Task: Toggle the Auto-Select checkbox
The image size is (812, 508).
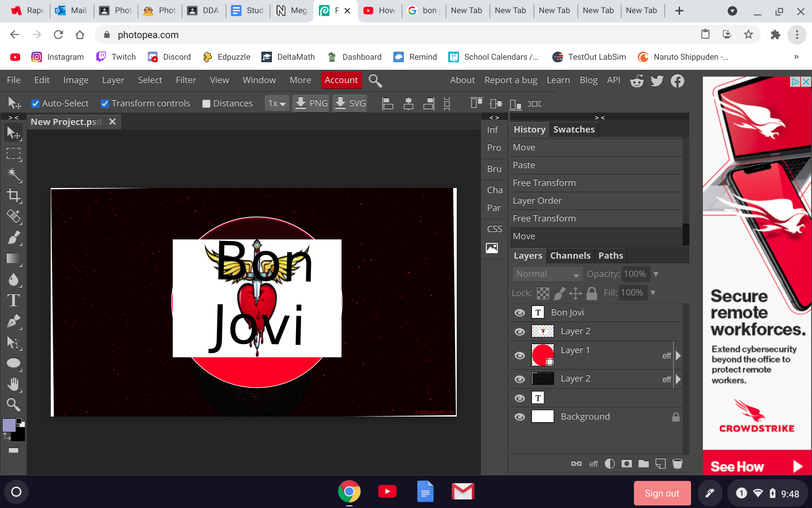Action: 36,104
